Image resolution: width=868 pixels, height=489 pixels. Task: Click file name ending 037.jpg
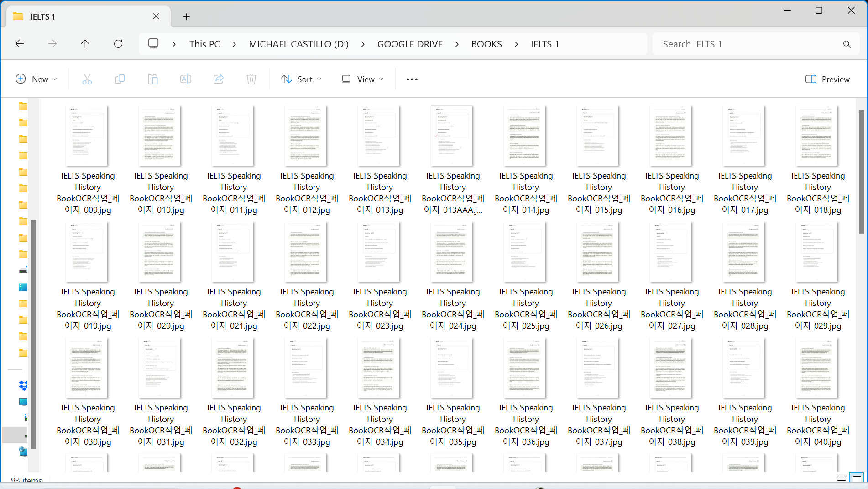pyautogui.click(x=599, y=425)
